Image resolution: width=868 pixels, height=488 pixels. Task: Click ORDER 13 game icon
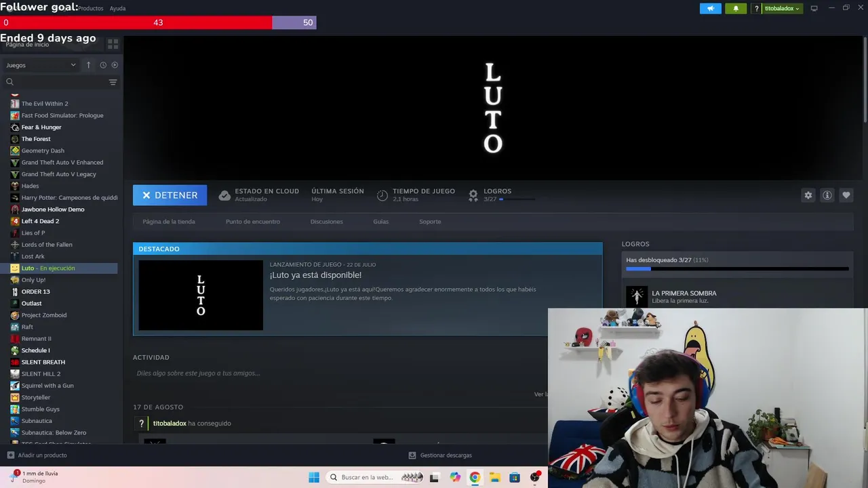[x=15, y=291]
